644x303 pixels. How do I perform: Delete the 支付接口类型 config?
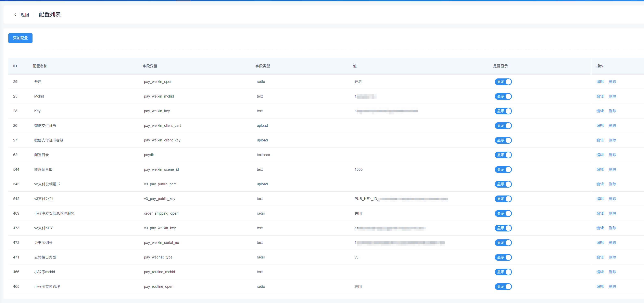click(612, 257)
